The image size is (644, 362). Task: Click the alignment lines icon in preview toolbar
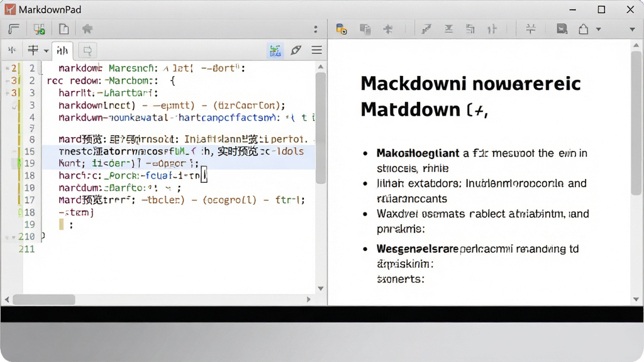(x=470, y=29)
